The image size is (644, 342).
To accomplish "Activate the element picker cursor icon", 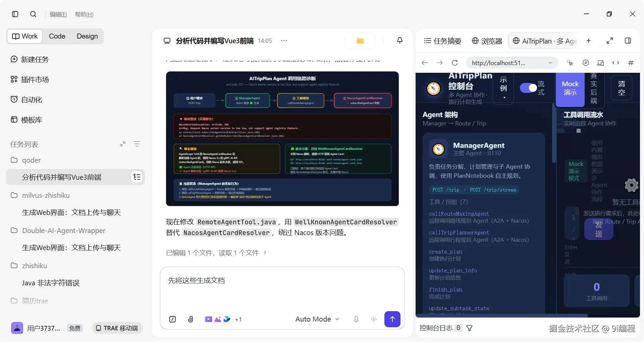I will pyautogui.click(x=570, y=63).
